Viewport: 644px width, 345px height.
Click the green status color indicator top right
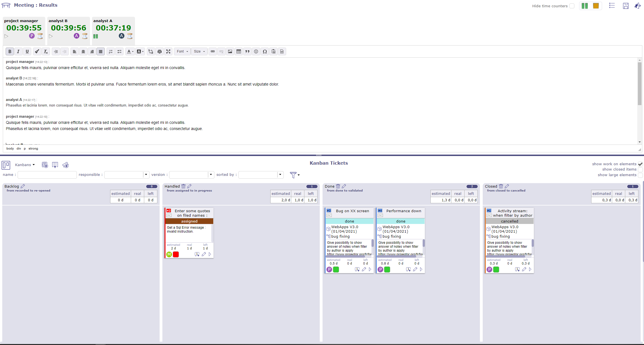pyautogui.click(x=585, y=6)
